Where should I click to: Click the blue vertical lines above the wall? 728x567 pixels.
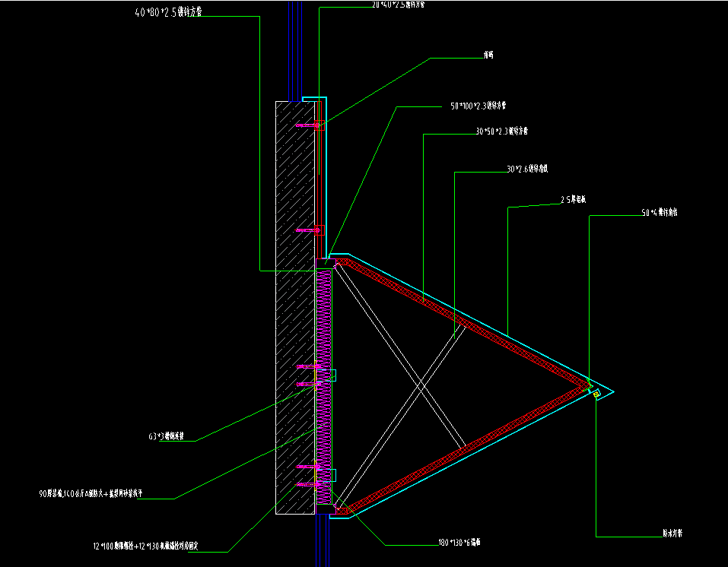[x=295, y=51]
